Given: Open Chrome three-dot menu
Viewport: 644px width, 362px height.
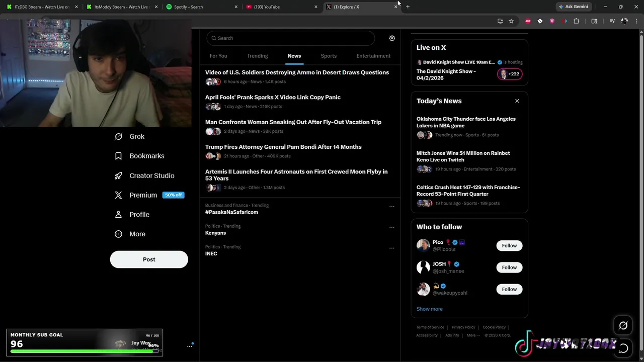Looking at the screenshot, I should point(636,21).
